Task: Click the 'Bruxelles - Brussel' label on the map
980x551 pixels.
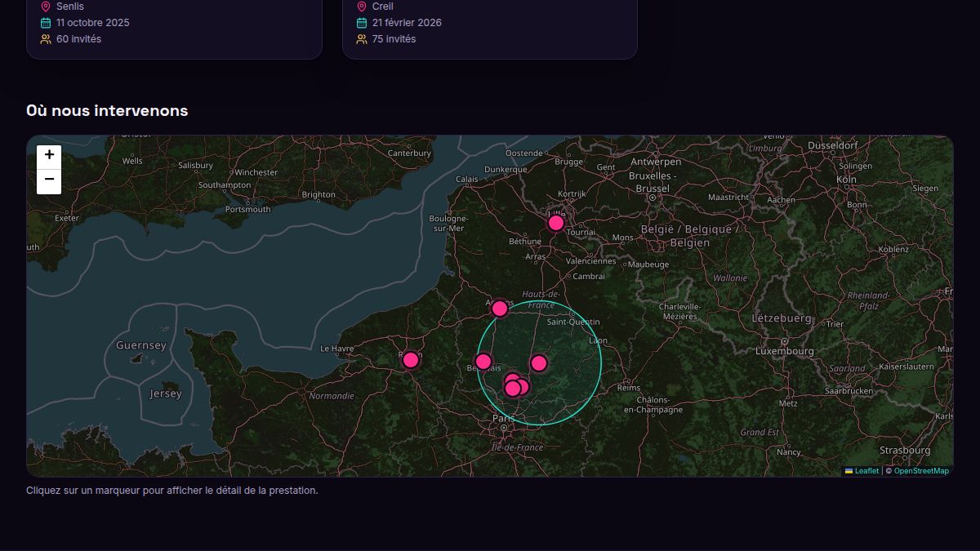Action: (x=653, y=182)
